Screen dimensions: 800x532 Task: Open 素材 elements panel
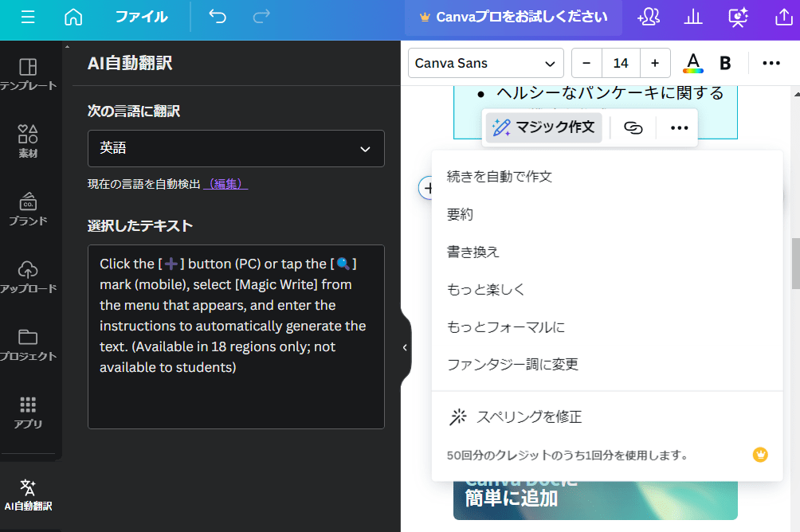click(28, 141)
